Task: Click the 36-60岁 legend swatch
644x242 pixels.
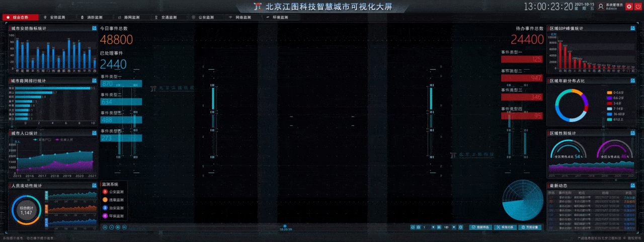Action: [609, 114]
